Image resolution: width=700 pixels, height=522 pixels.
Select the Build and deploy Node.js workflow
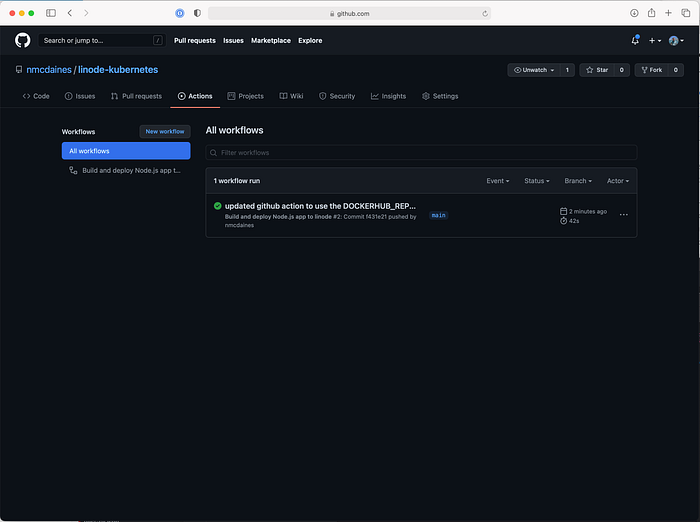click(x=126, y=171)
